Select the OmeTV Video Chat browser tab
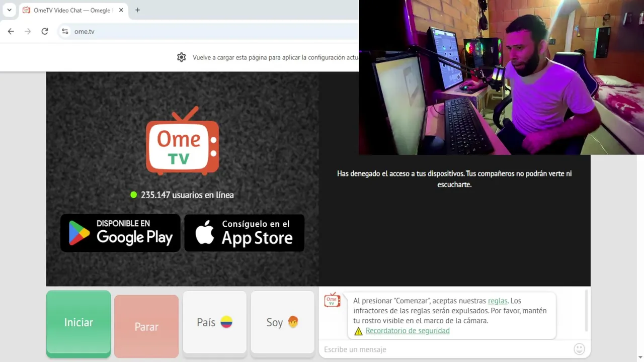 [73, 10]
